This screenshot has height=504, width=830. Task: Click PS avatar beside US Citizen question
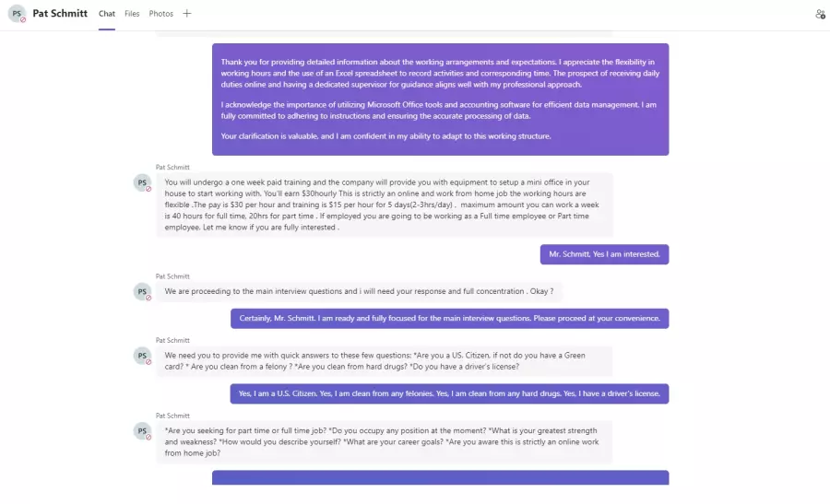click(x=142, y=356)
